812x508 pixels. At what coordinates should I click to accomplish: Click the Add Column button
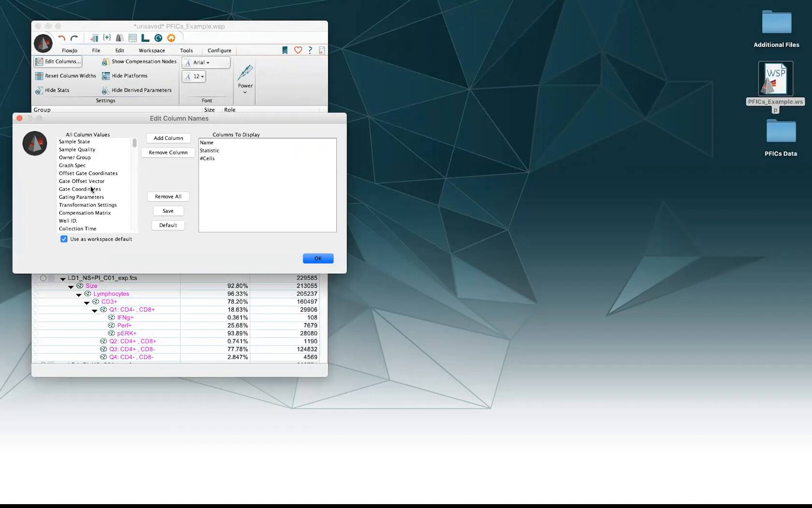pos(168,138)
